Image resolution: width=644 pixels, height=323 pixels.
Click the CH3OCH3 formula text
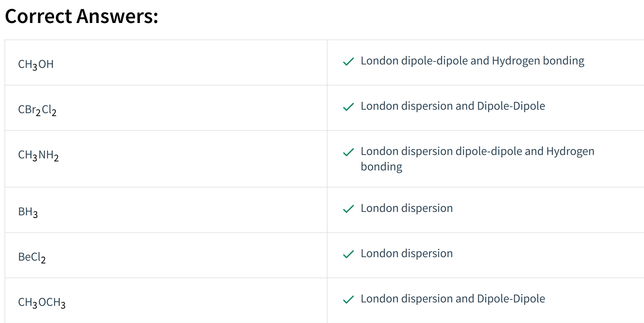point(42,302)
